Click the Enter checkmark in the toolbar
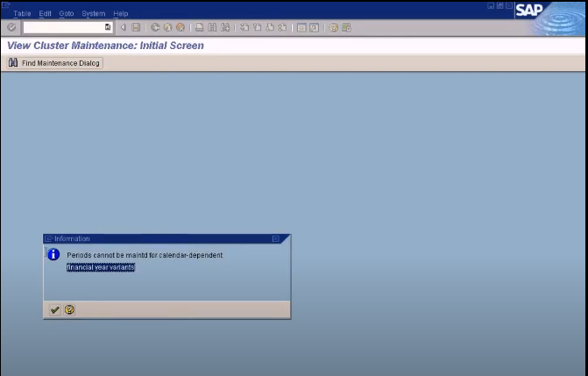The image size is (588, 376). pyautogui.click(x=11, y=27)
